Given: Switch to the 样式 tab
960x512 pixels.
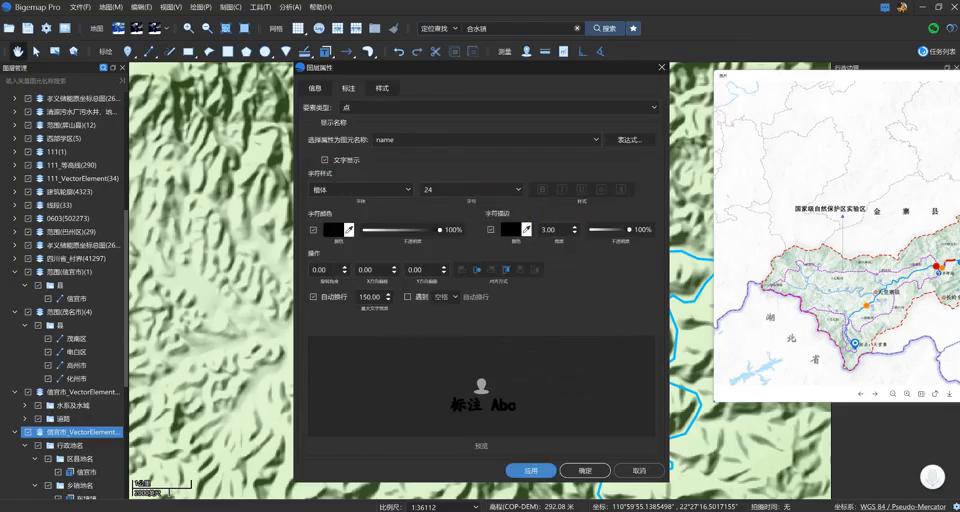Looking at the screenshot, I should pyautogui.click(x=382, y=89).
